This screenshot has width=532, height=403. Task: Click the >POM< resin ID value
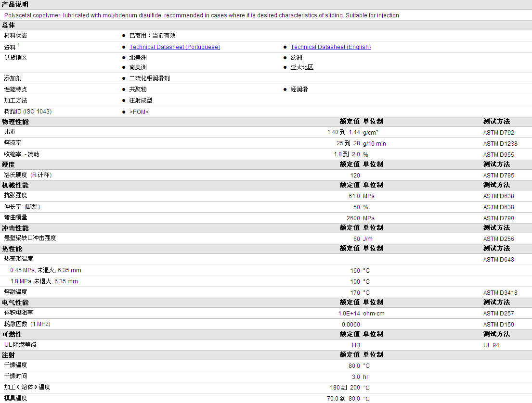pos(139,112)
